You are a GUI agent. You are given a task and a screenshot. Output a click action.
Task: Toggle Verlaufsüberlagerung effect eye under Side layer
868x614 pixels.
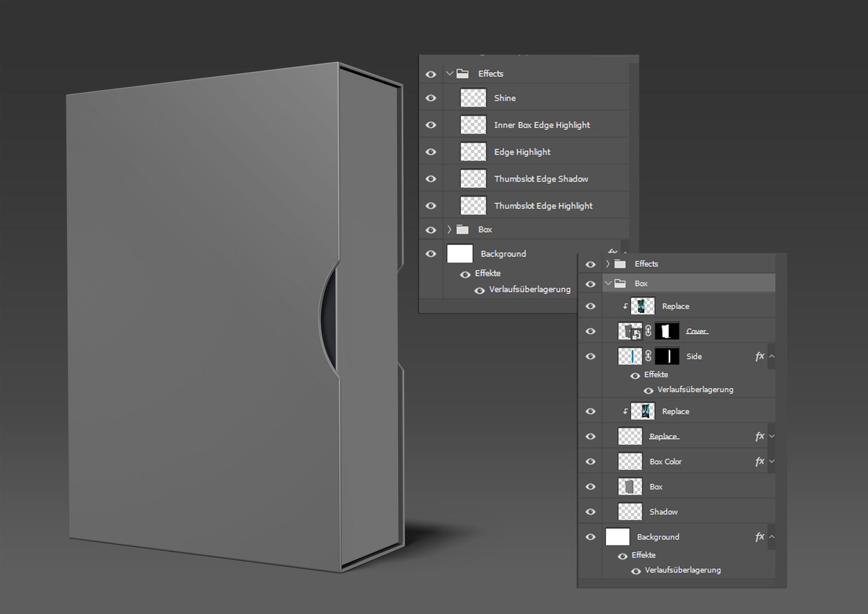(x=648, y=390)
